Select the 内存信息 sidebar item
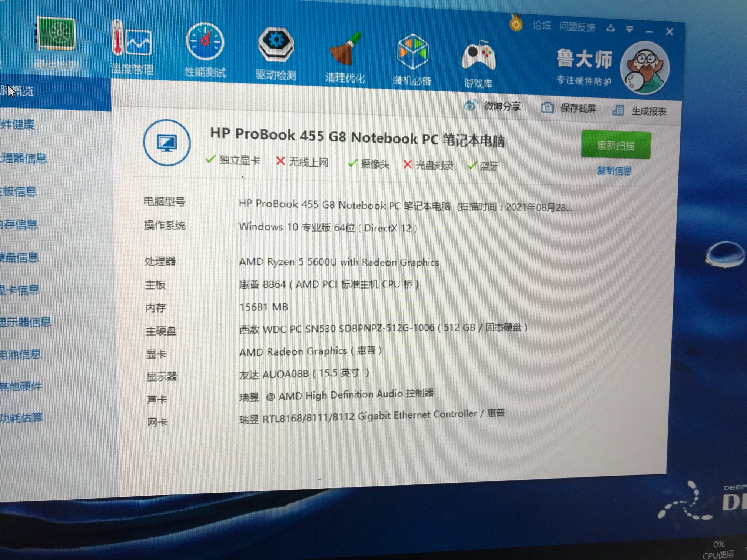The width and height of the screenshot is (747, 560). point(19,224)
